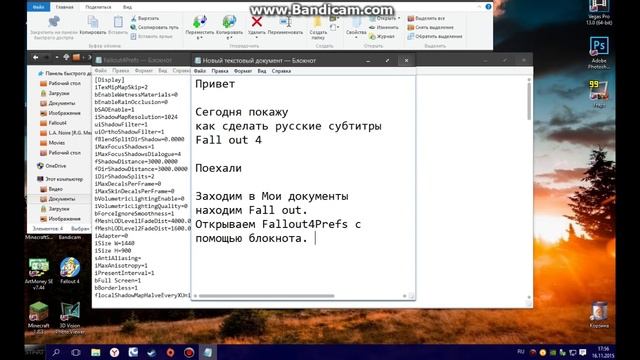Open Справка menu in Новый текстовый документ
This screenshot has height=360, width=640.
(x=281, y=71)
